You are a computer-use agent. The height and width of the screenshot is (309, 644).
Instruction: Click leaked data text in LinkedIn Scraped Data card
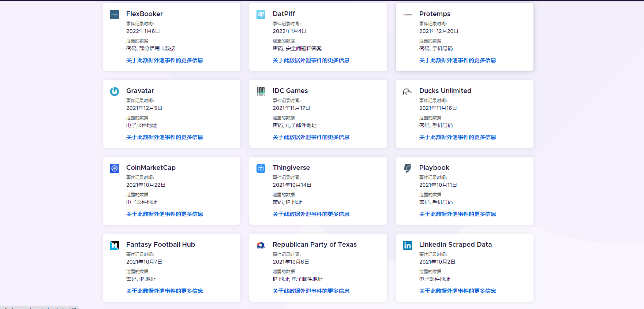435,279
